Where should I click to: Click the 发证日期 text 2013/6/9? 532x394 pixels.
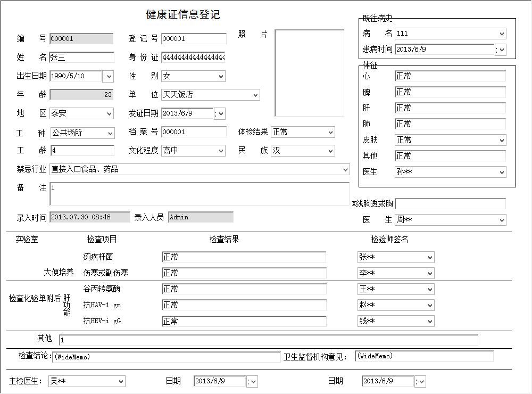click(x=178, y=113)
